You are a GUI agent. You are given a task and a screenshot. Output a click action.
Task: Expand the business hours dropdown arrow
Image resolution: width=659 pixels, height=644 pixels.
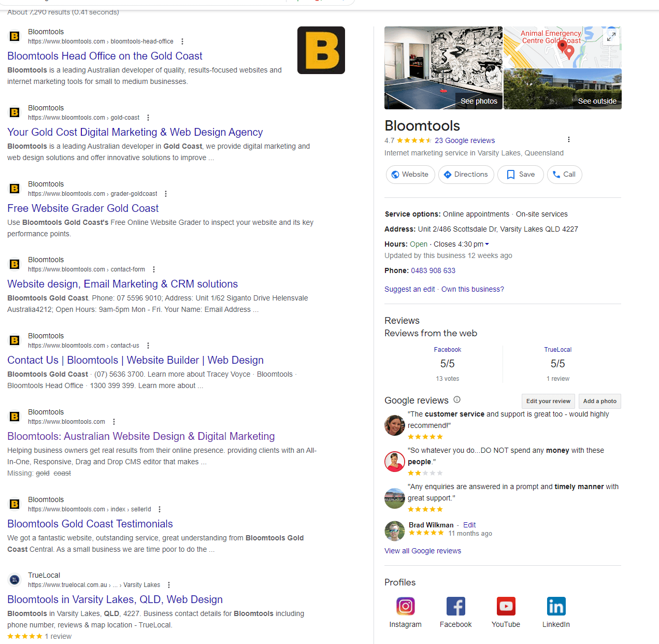487,244
